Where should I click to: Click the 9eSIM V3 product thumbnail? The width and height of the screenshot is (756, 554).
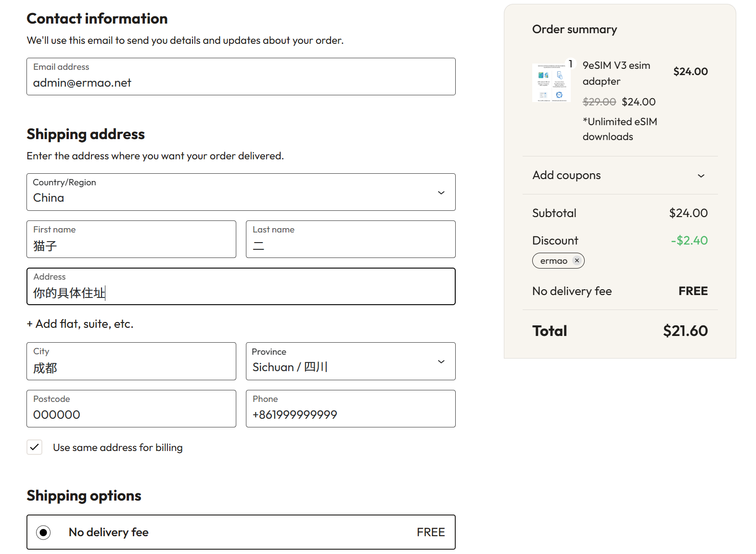coord(551,83)
